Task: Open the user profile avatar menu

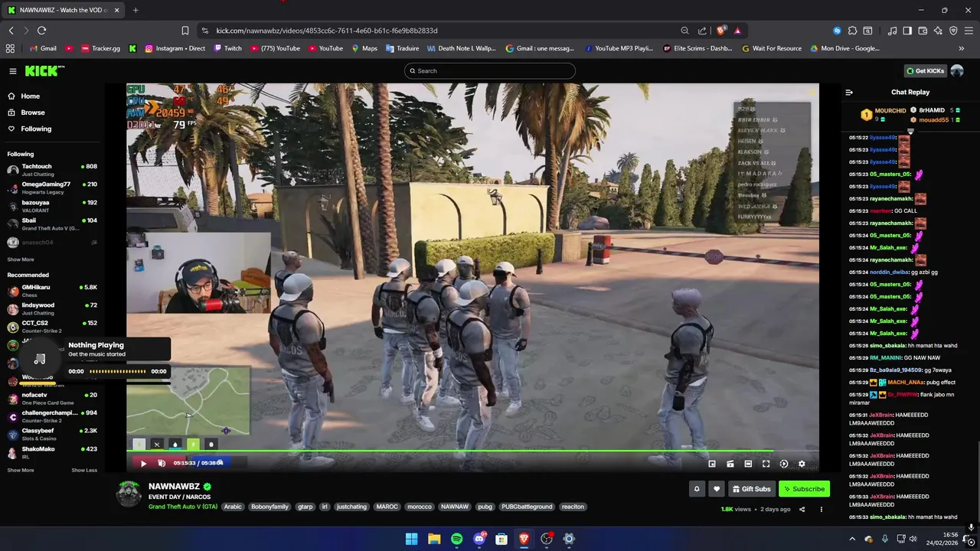Action: pyautogui.click(x=957, y=70)
